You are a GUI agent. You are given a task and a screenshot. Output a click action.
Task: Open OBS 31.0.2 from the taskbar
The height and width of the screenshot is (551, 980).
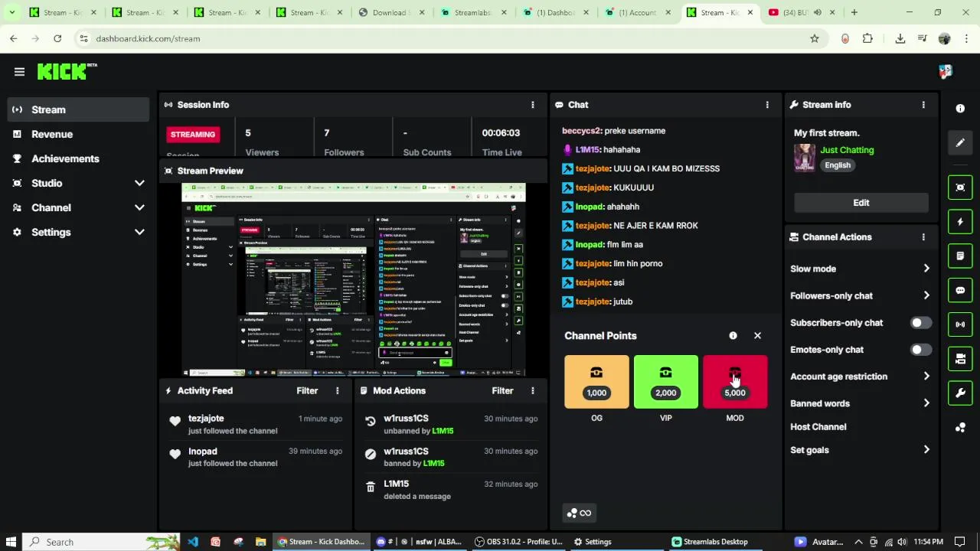click(x=518, y=542)
